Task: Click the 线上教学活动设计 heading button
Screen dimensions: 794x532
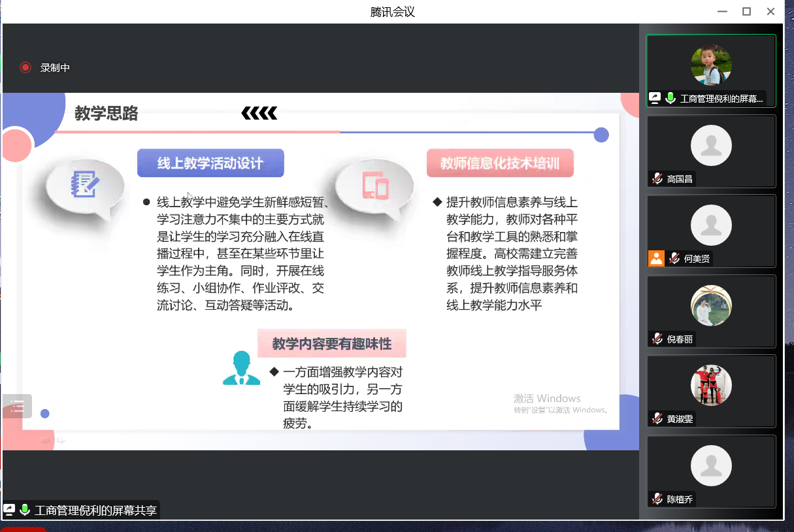Action: [210, 163]
